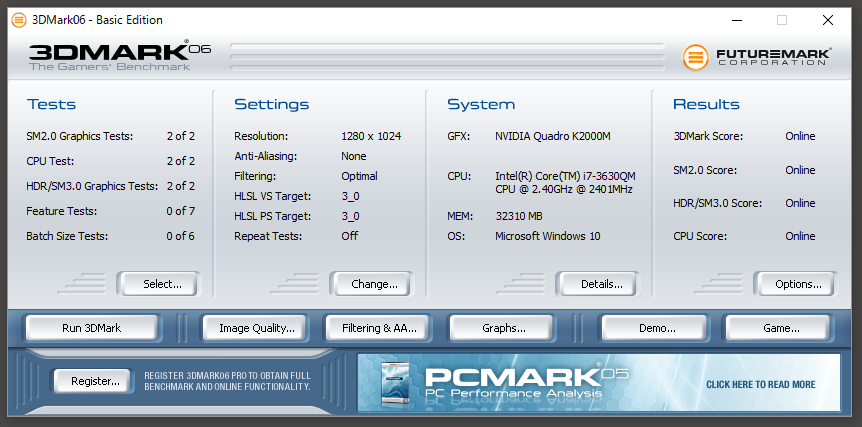Click the PCMark05 advertisement banner
This screenshot has width=862, height=427.
tap(599, 382)
